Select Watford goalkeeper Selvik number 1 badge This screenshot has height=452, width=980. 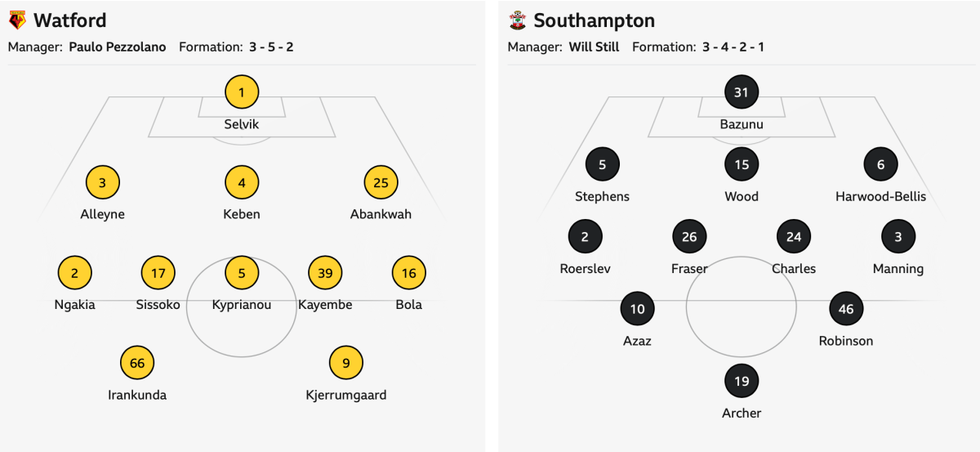pos(242,92)
